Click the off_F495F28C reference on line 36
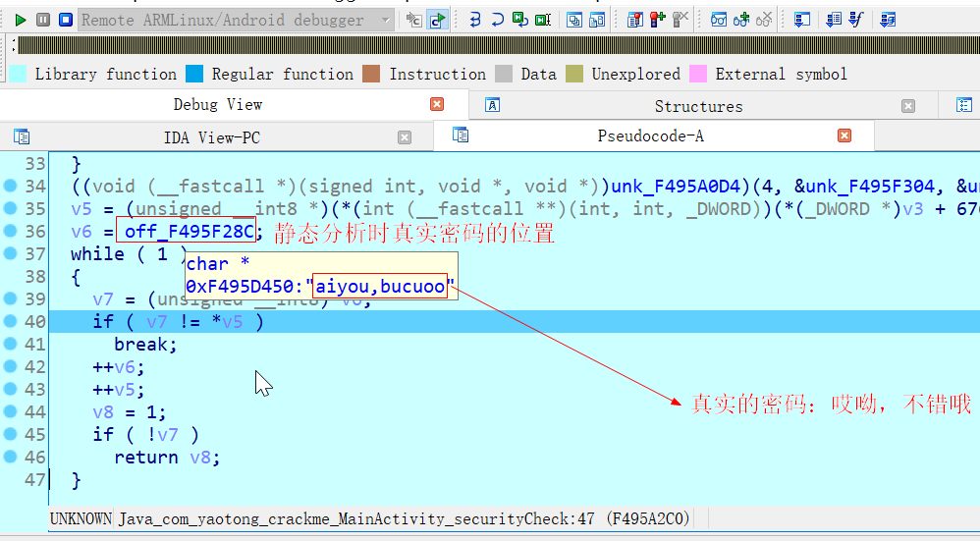This screenshot has height=541, width=980. coord(189,231)
